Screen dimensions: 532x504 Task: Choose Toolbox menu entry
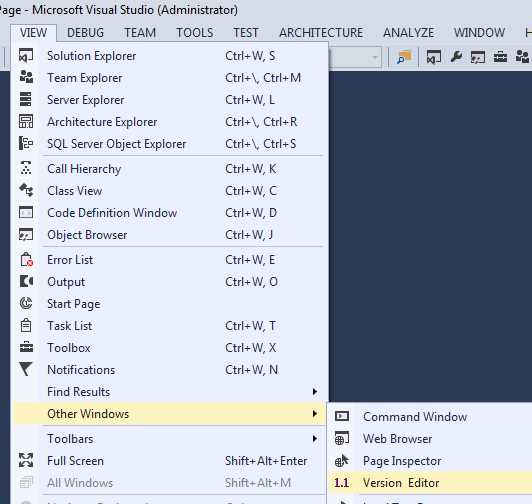point(170,348)
